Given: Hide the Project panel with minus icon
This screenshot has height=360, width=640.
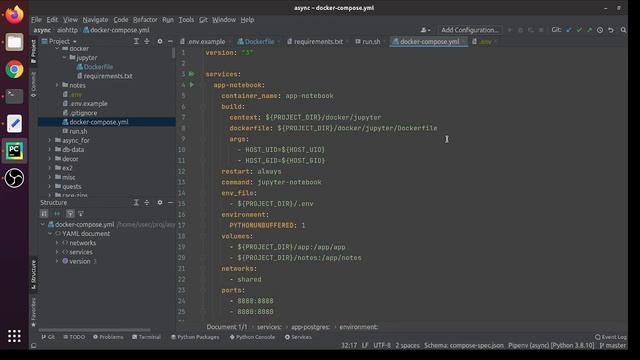Looking at the screenshot, I should click(x=170, y=41).
